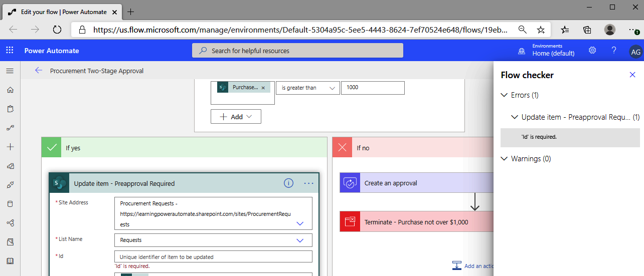Close the Flow checker panel
This screenshot has width=644, height=276.
[632, 75]
